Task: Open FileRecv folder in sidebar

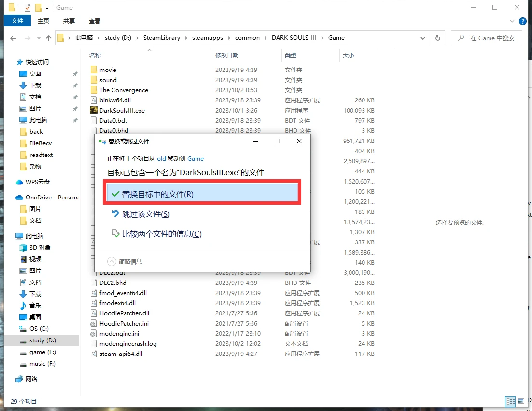Action: 41,143
